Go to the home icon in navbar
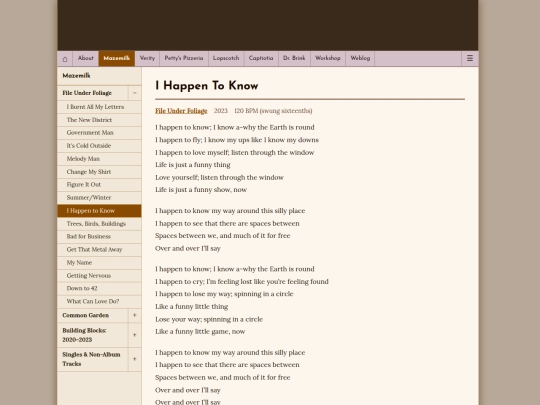Image resolution: width=540 pixels, height=405 pixels. pos(65,59)
